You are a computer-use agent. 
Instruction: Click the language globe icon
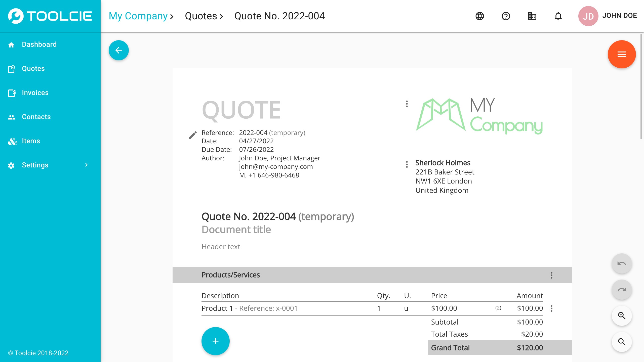480,16
